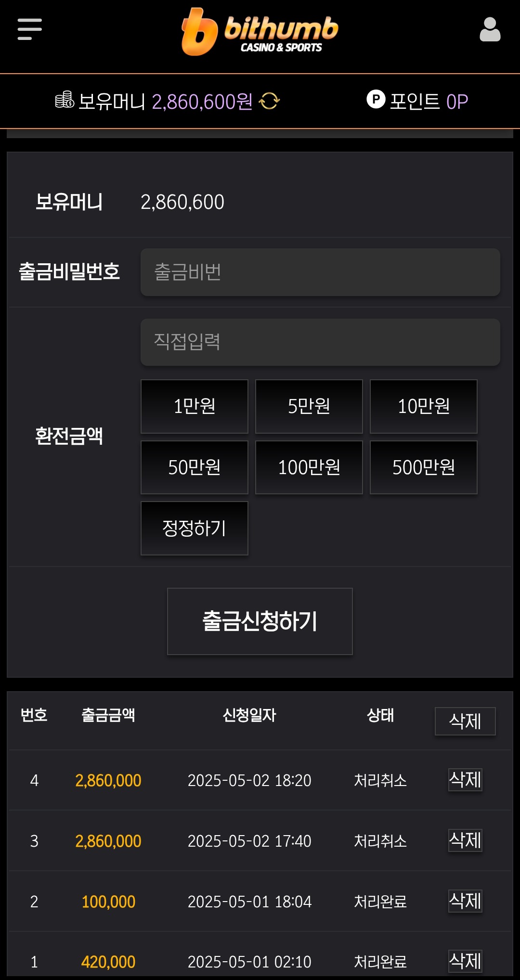The height and width of the screenshot is (980, 520).
Task: Select the 50만원 amount button
Action: point(195,467)
